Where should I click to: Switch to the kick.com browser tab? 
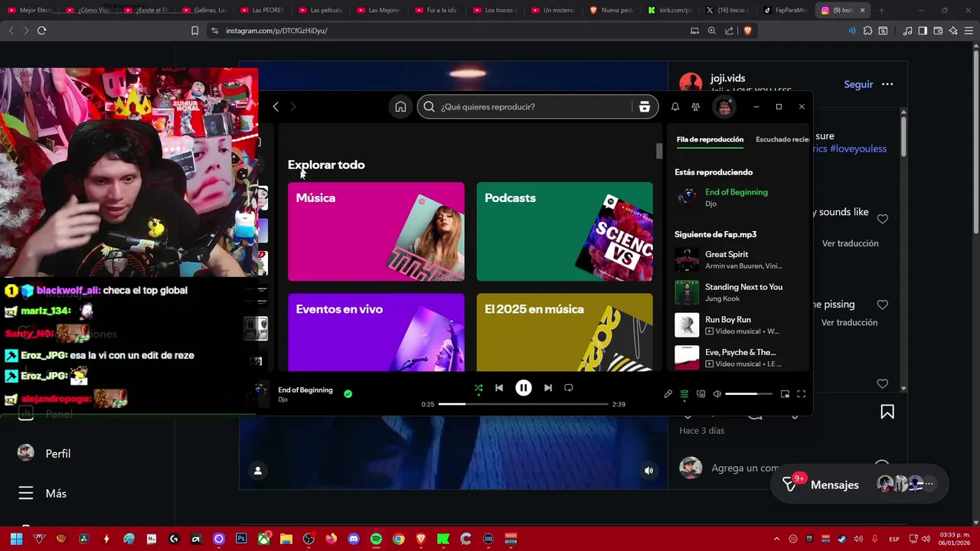click(668, 10)
